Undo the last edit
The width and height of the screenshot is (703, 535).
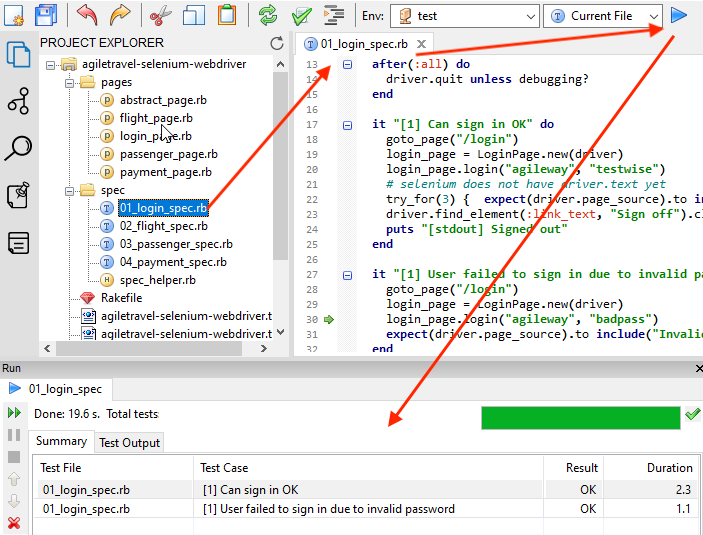coord(87,15)
